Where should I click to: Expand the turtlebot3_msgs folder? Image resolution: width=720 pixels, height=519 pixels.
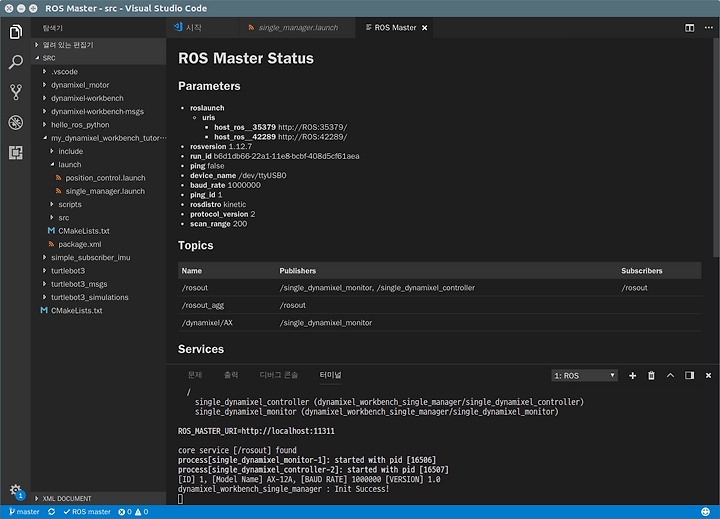[x=98, y=284]
